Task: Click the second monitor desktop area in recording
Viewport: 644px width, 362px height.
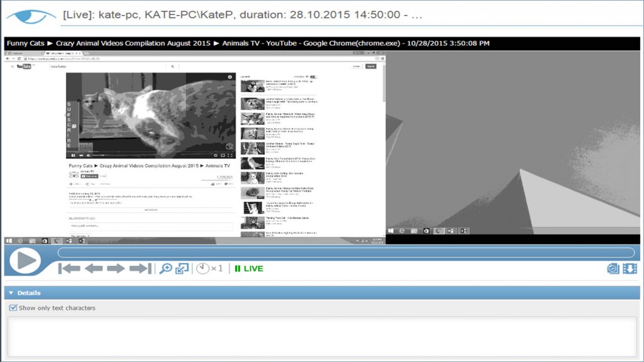Action: point(513,143)
